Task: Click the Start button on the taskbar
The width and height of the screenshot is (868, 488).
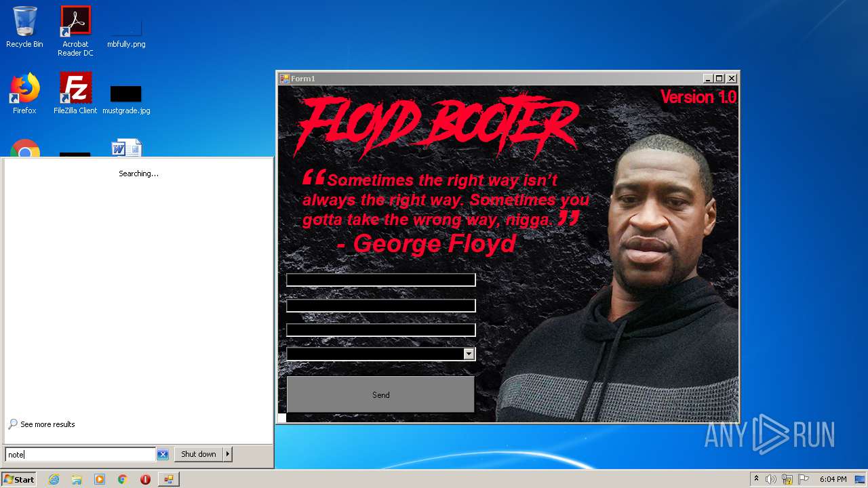Action: [19, 479]
